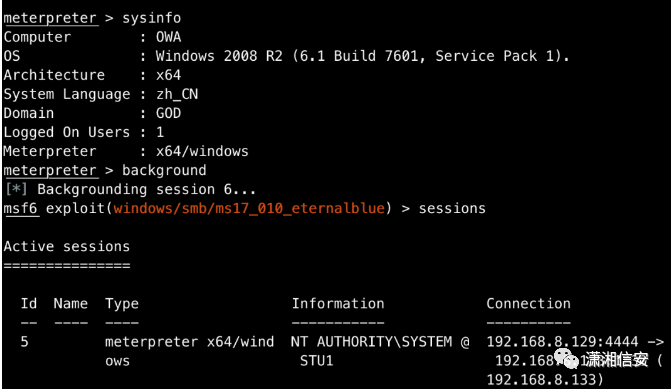Image resolution: width=671 pixels, height=389 pixels.
Task: Click the Connection column header
Action: pyautogui.click(x=528, y=303)
